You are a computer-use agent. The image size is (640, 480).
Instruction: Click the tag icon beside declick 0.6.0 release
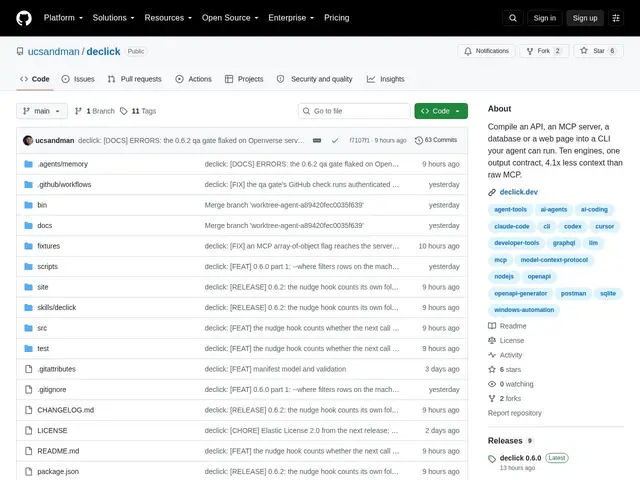(x=492, y=459)
